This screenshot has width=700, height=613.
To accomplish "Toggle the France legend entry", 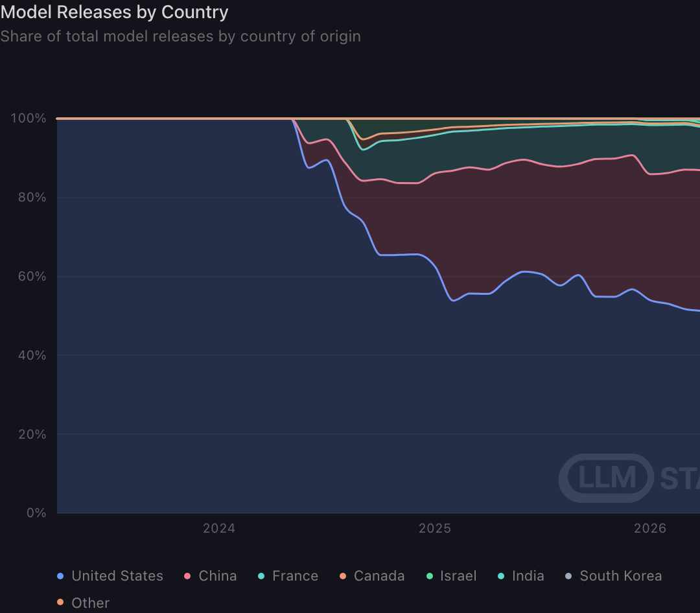I will pos(288,576).
